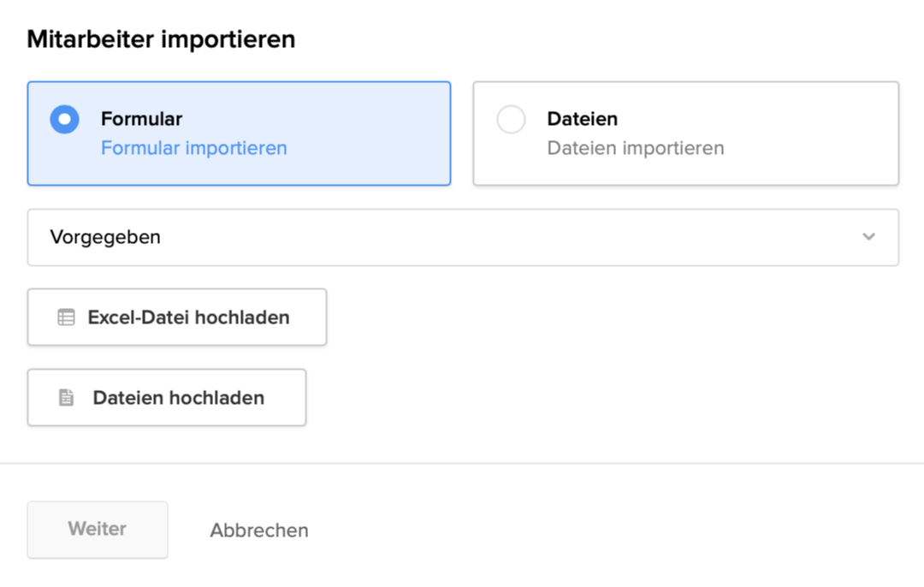Click the 'Dateien hochladen' label text
Viewport: 924px width, 587px height.
[178, 398]
